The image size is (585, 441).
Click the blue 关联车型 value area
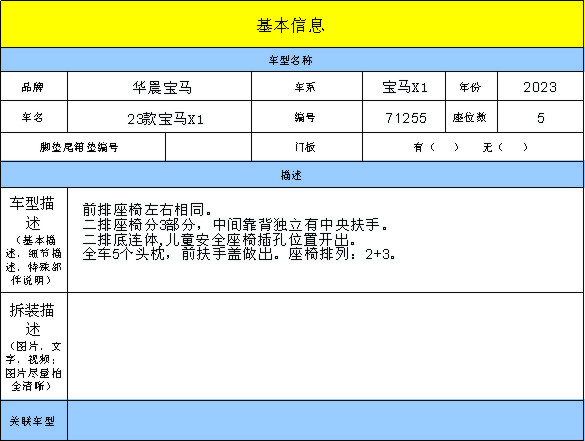click(325, 420)
